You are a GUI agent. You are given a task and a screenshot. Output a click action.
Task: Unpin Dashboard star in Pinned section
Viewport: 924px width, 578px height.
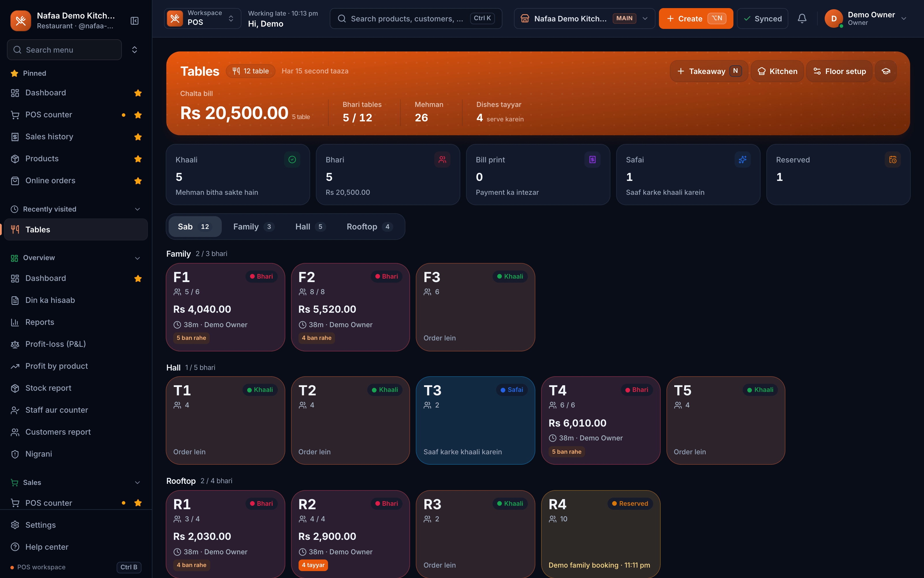pos(138,93)
